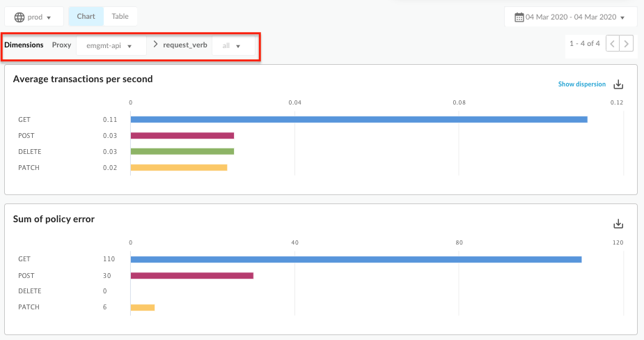
Task: Open the request_verb 'all' filter dropdown
Action: pos(233,46)
